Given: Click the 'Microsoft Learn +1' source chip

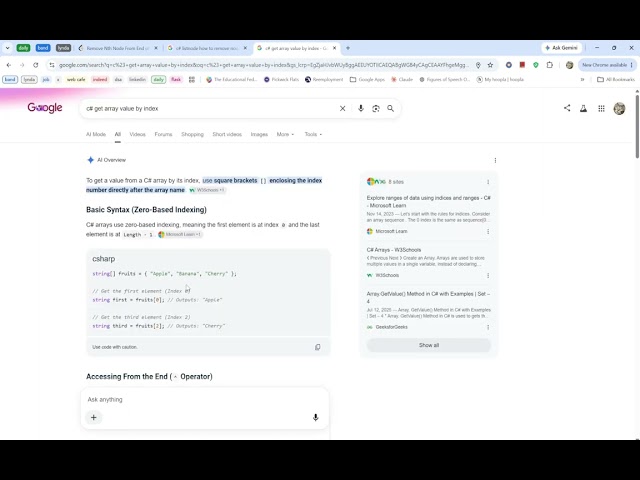Looking at the screenshot, I should (180, 235).
